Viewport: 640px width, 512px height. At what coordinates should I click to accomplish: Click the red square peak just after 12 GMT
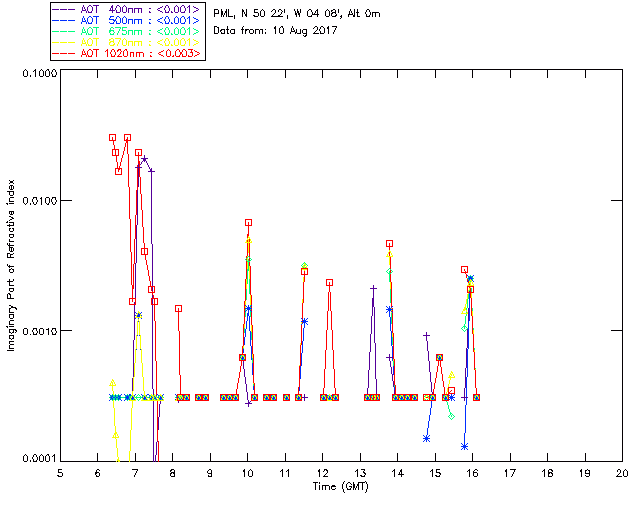click(x=329, y=283)
